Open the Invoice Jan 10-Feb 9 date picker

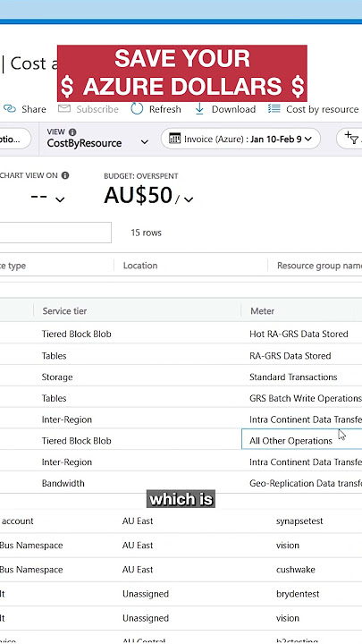tap(240, 139)
